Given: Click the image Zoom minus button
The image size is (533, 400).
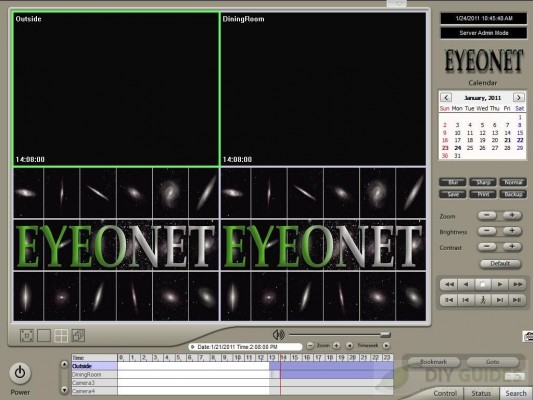Looking at the screenshot, I should click(487, 215).
